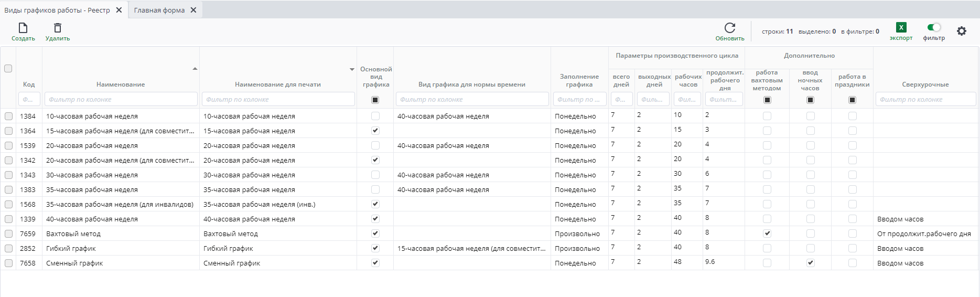This screenshot has width=980, height=297.
Task: Select the row checkbox for code 1384
Action: point(8,116)
